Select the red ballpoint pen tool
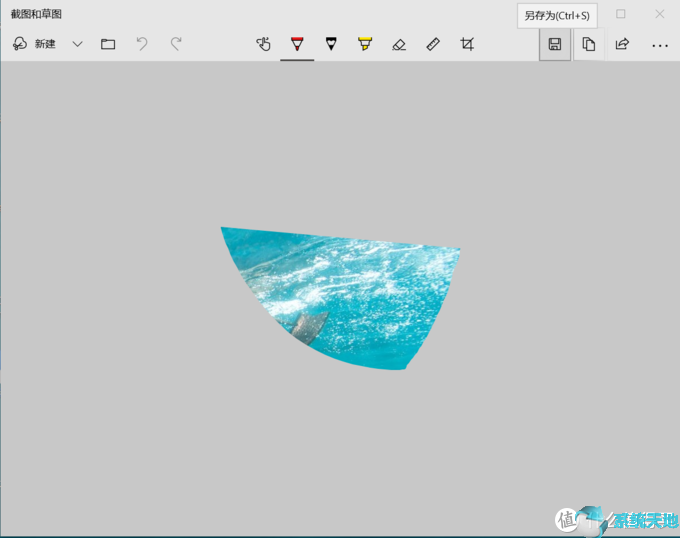The image size is (680, 538). click(297, 44)
